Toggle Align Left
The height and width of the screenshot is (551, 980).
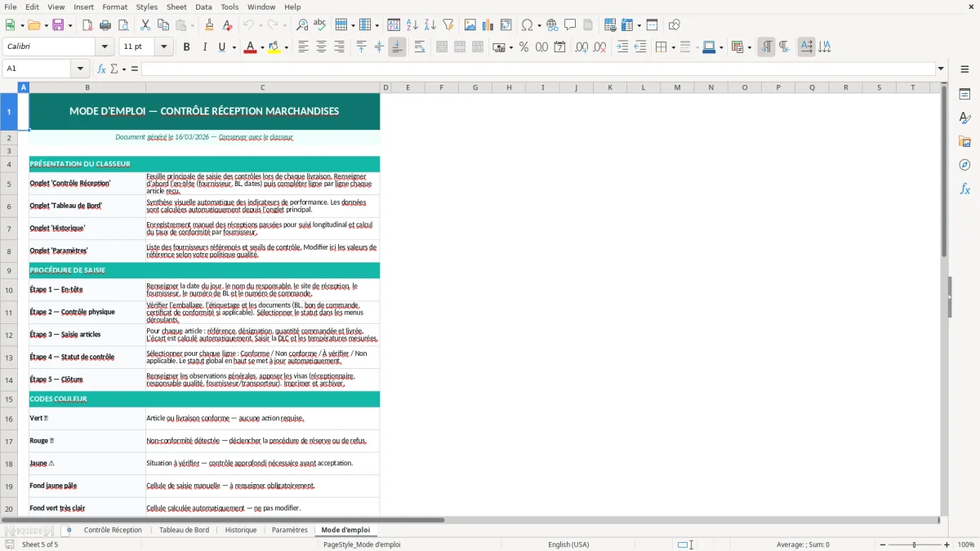point(303,47)
